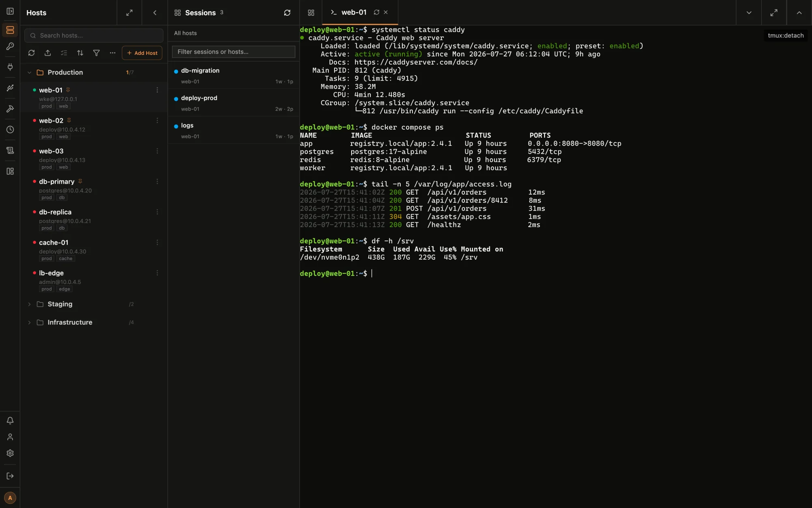Toggle the pin on web-02
The height and width of the screenshot is (508, 812).
[69, 120]
